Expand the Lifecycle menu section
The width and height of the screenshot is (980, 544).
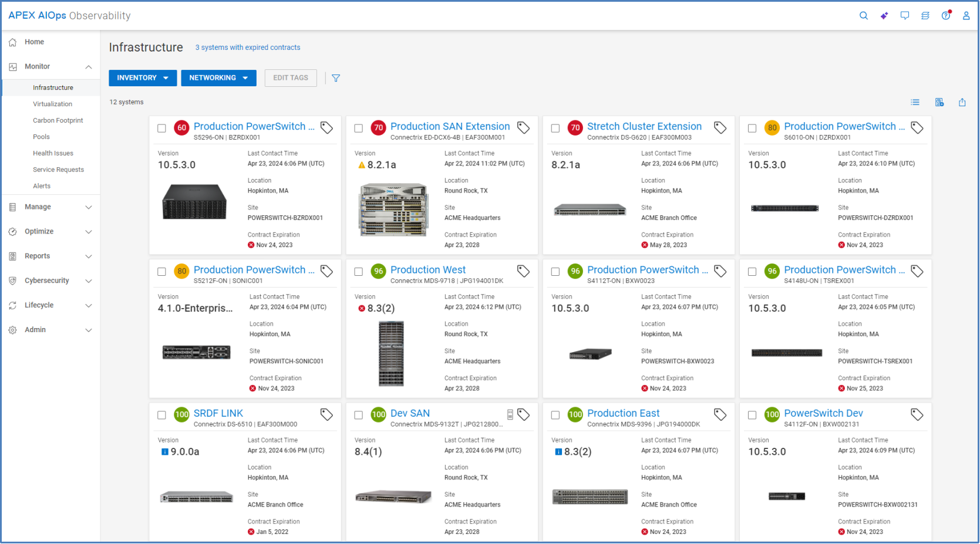(89, 306)
